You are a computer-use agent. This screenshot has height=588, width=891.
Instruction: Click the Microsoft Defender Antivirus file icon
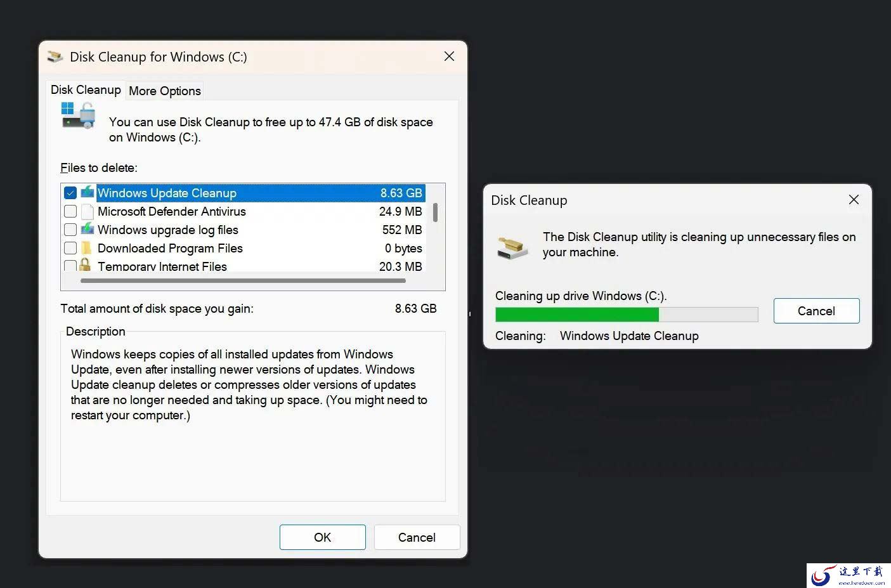click(x=88, y=211)
